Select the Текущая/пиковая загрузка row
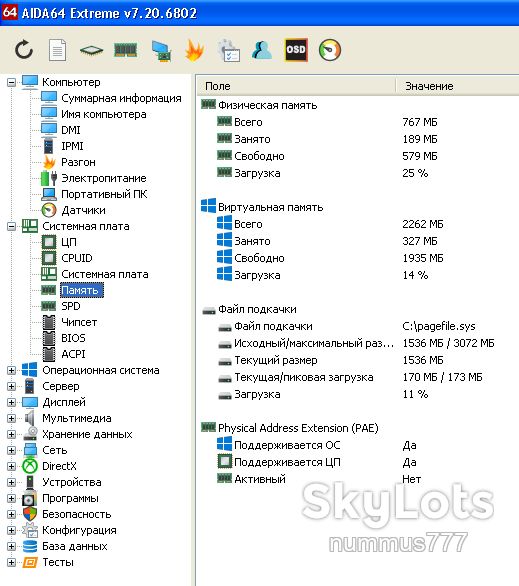This screenshot has height=586, width=519. pos(304,377)
